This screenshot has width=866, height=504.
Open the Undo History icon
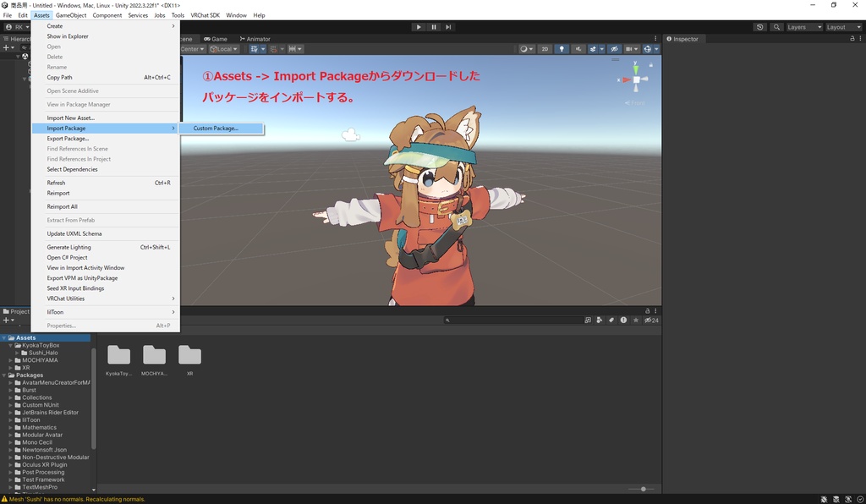(x=760, y=27)
